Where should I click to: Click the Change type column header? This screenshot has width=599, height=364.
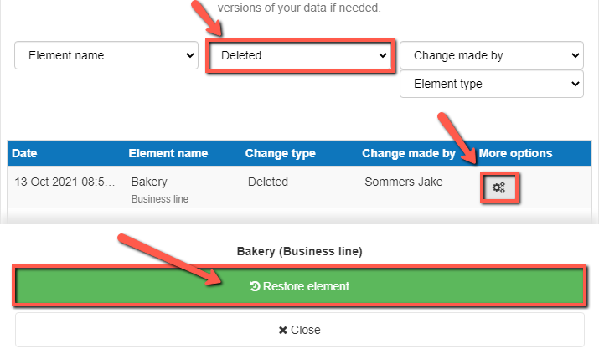click(280, 153)
